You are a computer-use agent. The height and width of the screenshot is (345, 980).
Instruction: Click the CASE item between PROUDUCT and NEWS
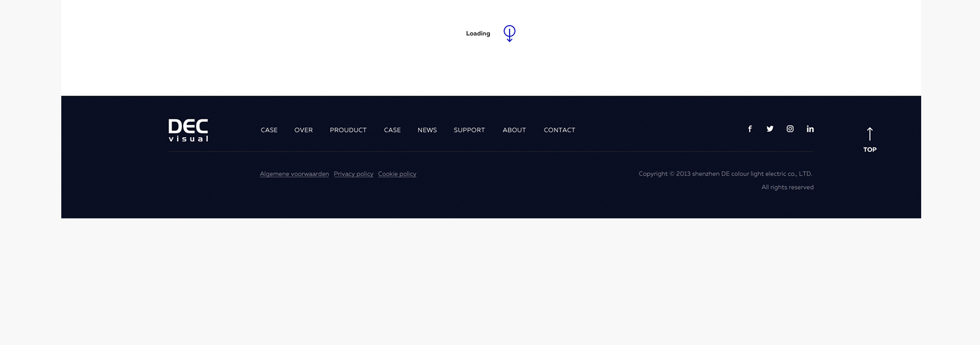(392, 130)
